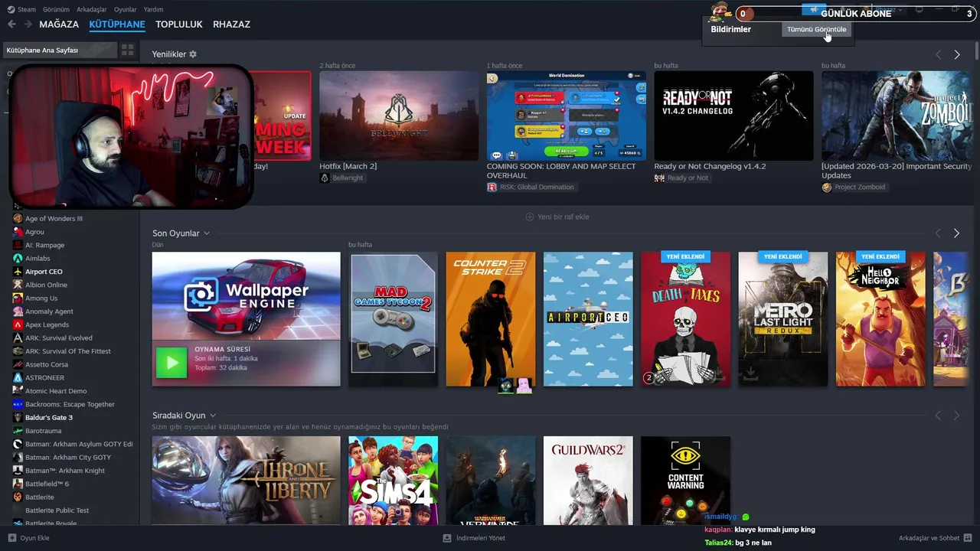The image size is (980, 551).
Task: Click the ASTRONEER icon in game list
Action: [18, 378]
